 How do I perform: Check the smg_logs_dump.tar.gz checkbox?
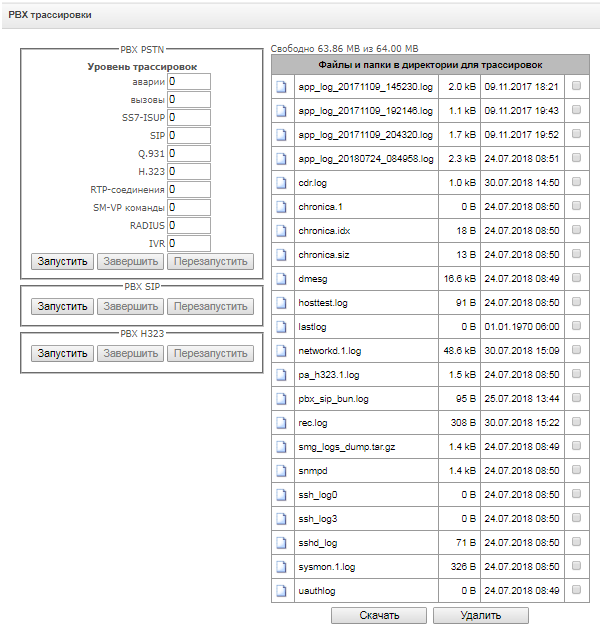click(x=576, y=445)
